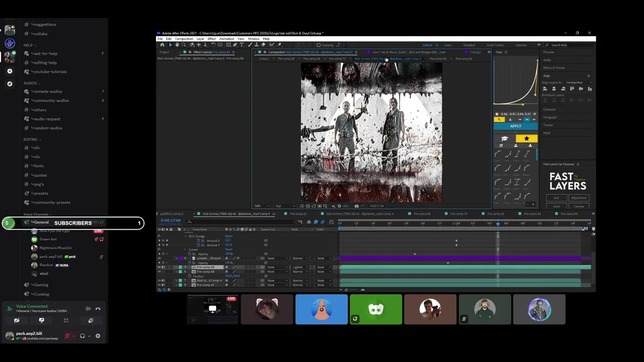Viewport: 644px width, 362px height.
Task: Open the Lighten blend mode dropdown
Action: pos(300,267)
